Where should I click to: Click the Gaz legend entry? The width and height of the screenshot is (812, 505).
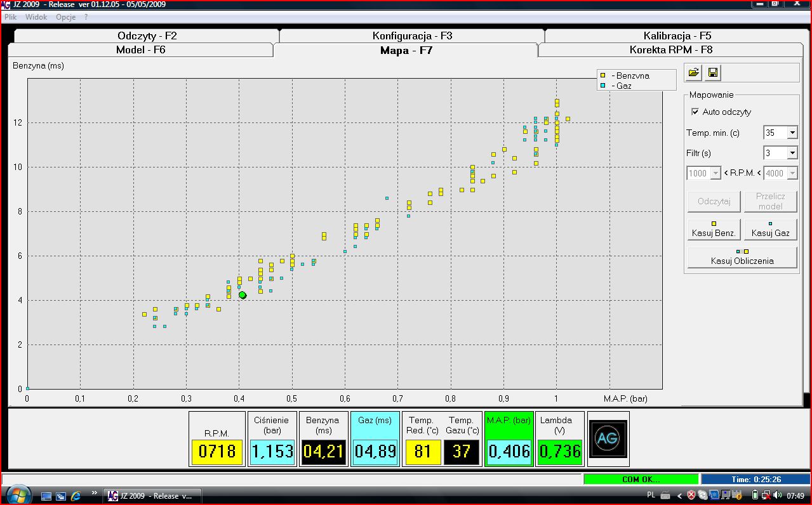tap(616, 85)
